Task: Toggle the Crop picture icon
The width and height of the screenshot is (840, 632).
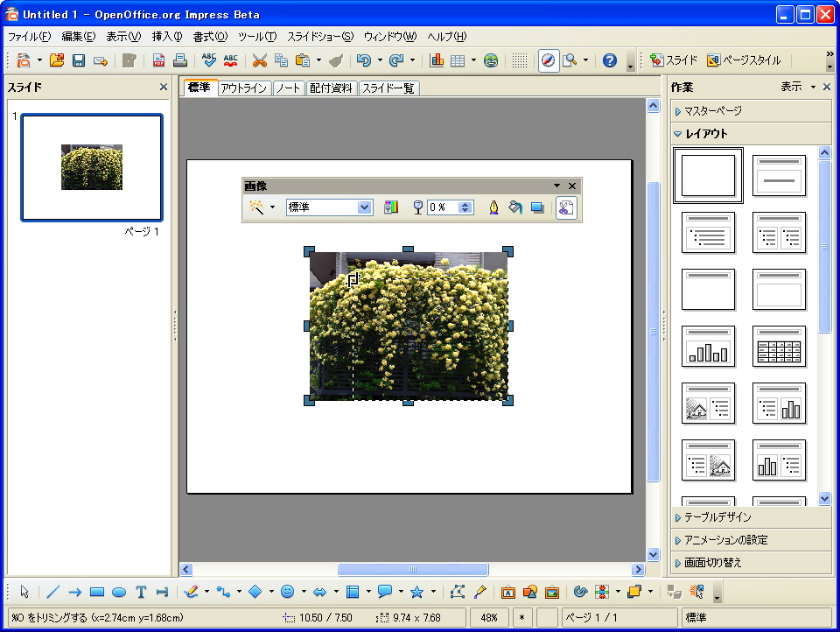Action: click(x=566, y=207)
